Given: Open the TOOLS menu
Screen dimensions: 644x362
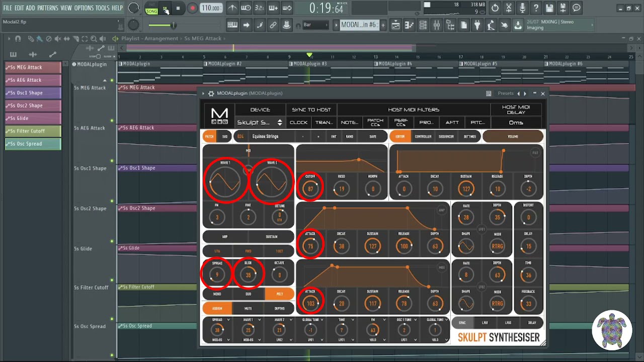Looking at the screenshot, I should pyautogui.click(x=102, y=8).
